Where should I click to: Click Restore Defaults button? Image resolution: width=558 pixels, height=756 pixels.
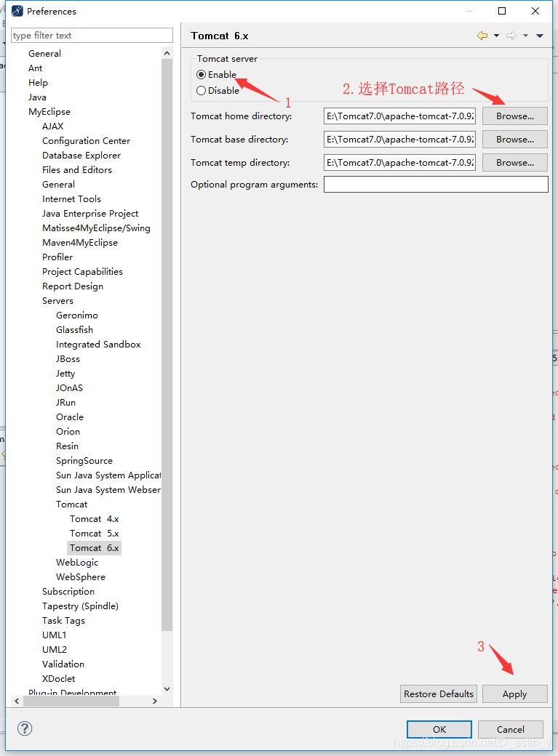[438, 693]
